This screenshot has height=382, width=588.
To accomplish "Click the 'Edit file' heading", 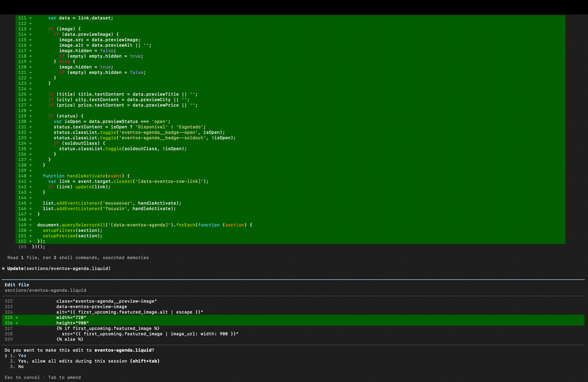I will pyautogui.click(x=17, y=285).
